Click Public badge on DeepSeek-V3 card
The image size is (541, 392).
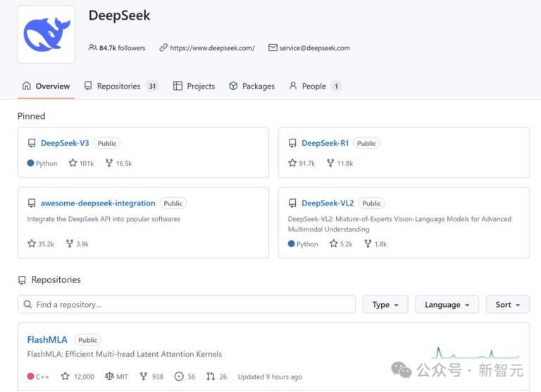pos(107,143)
